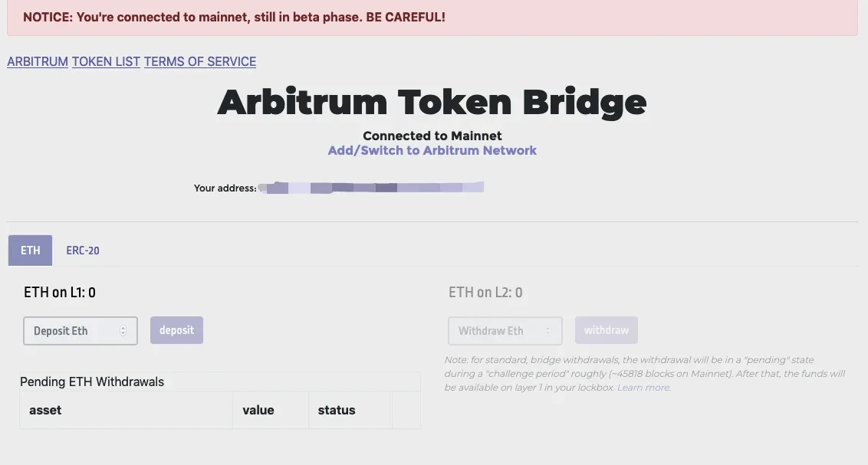
Task: Open the TERMS OF SERVICE link
Action: point(200,61)
